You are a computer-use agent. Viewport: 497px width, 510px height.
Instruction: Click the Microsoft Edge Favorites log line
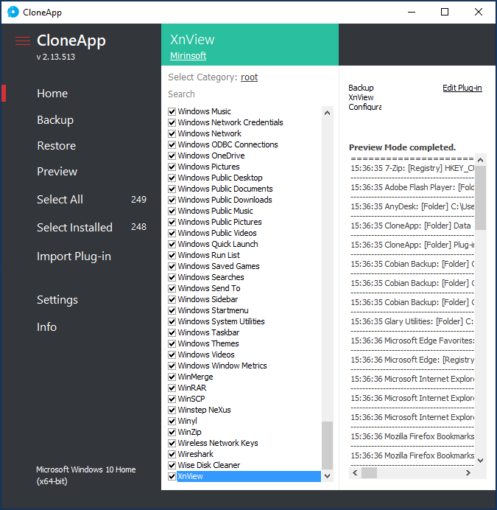pos(412,341)
